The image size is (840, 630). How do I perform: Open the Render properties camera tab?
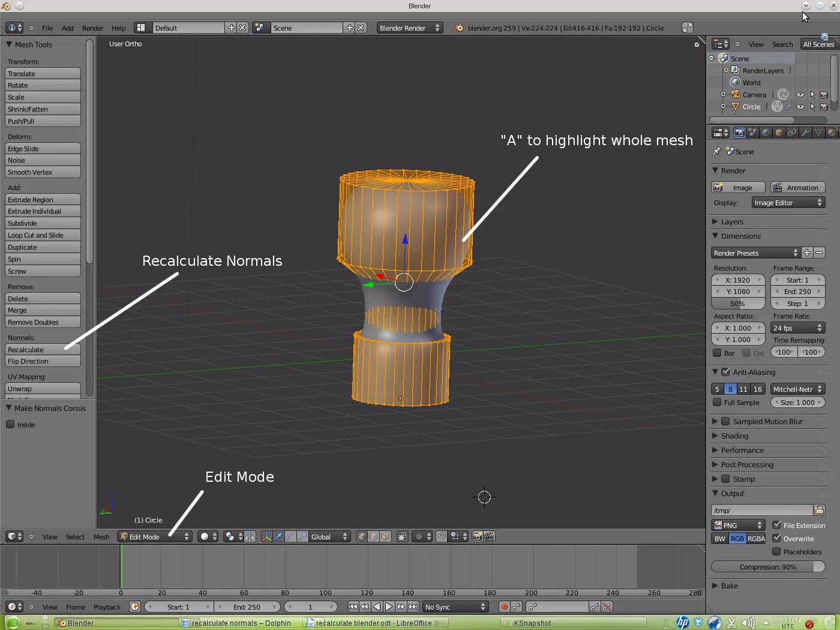click(x=740, y=133)
